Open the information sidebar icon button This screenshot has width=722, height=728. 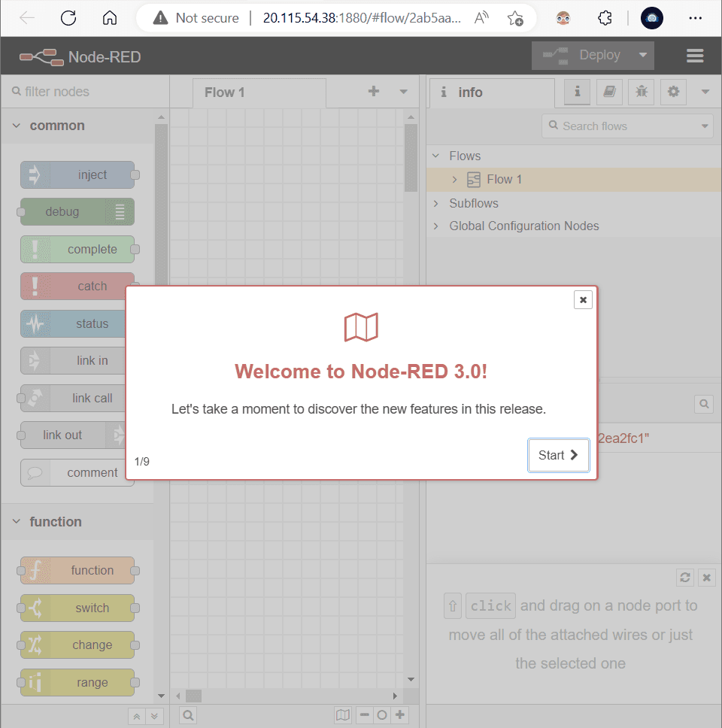[x=577, y=92]
